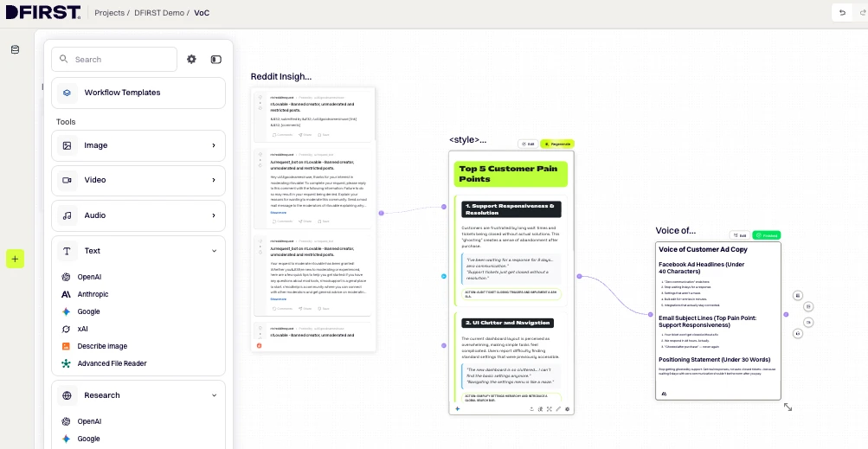Click the settings gear in style node toolbar
868x449 pixels.
[567, 409]
